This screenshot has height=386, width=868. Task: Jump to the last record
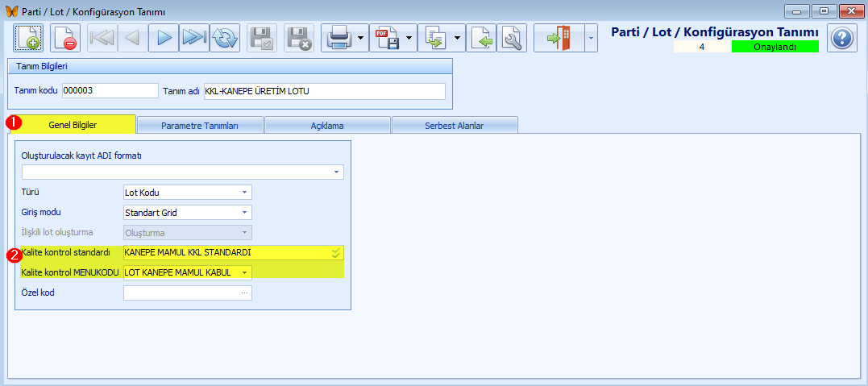194,38
